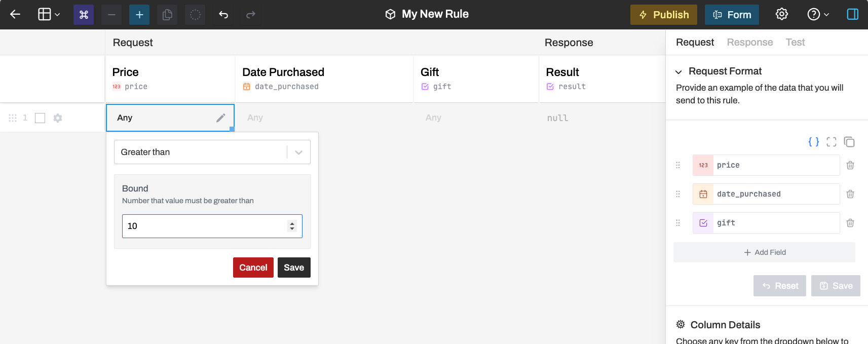Delete the date_purchased field
Screen dimensions: 868x344
click(x=850, y=194)
